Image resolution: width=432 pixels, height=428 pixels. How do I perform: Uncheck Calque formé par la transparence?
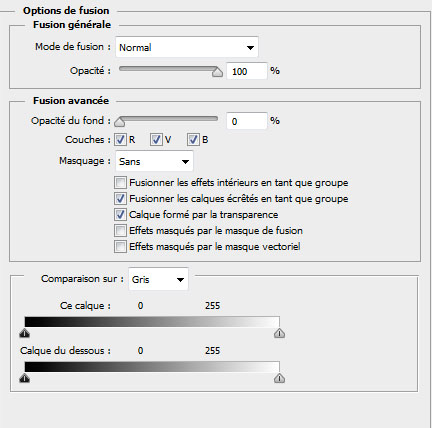[x=120, y=215]
